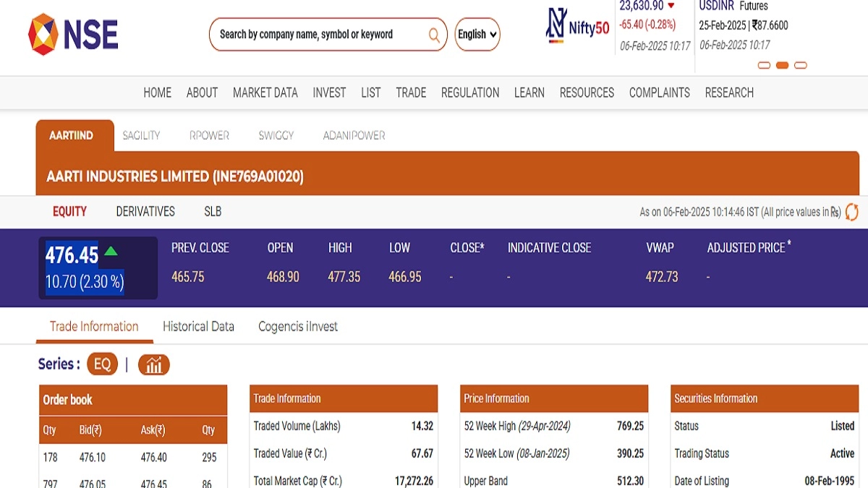
Task: Switch to the Historical Data tab
Action: (198, 326)
